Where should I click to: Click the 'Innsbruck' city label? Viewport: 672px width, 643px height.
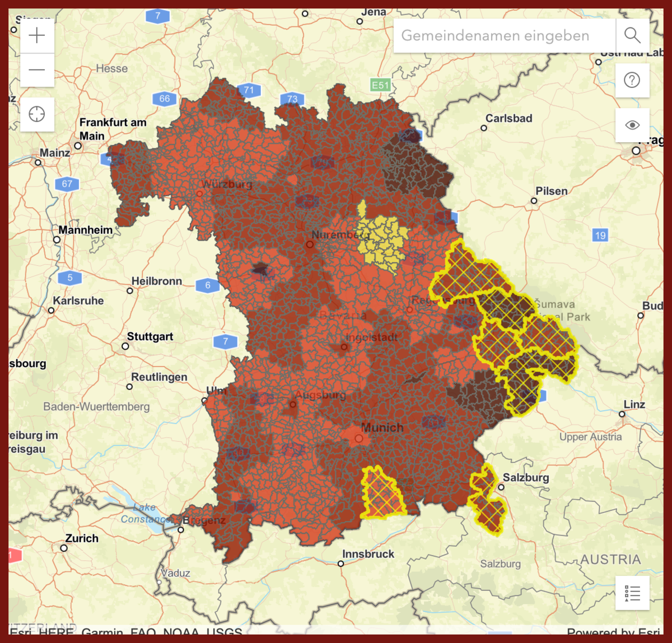pos(368,554)
